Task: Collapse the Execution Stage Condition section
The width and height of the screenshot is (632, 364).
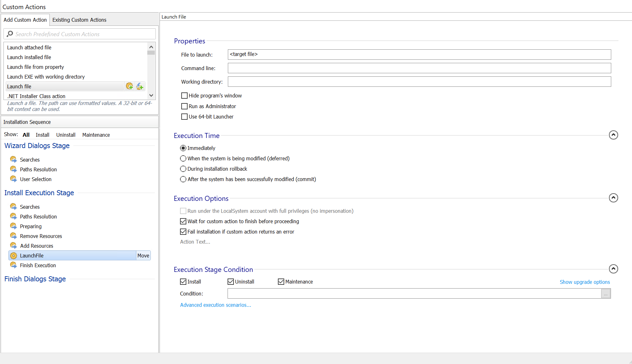Action: pos(613,269)
